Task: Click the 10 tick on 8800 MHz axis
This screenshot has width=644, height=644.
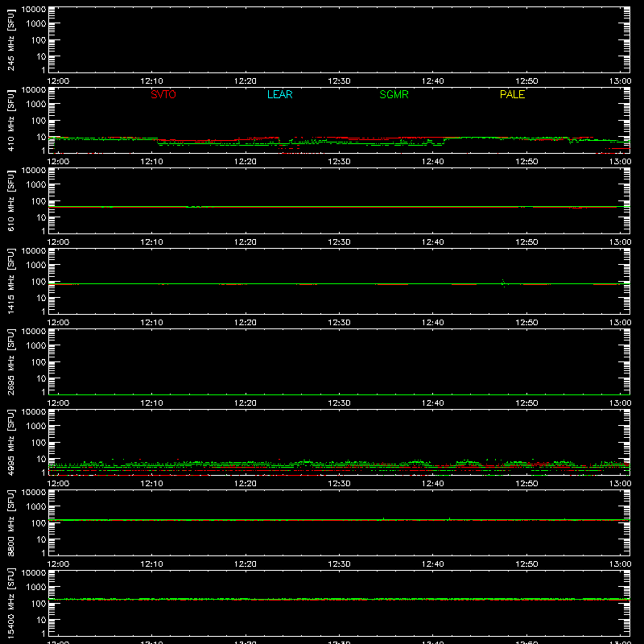Action: pyautogui.click(x=42, y=539)
